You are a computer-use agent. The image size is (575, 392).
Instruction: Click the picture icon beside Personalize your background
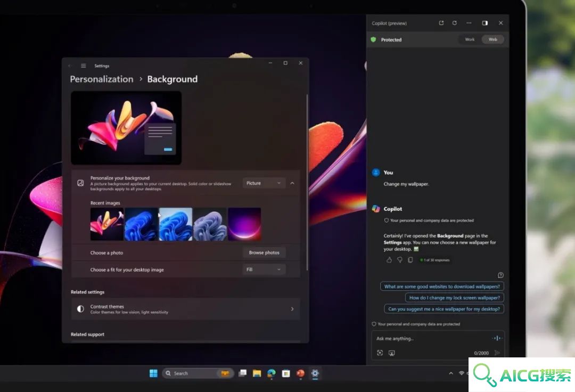(81, 183)
